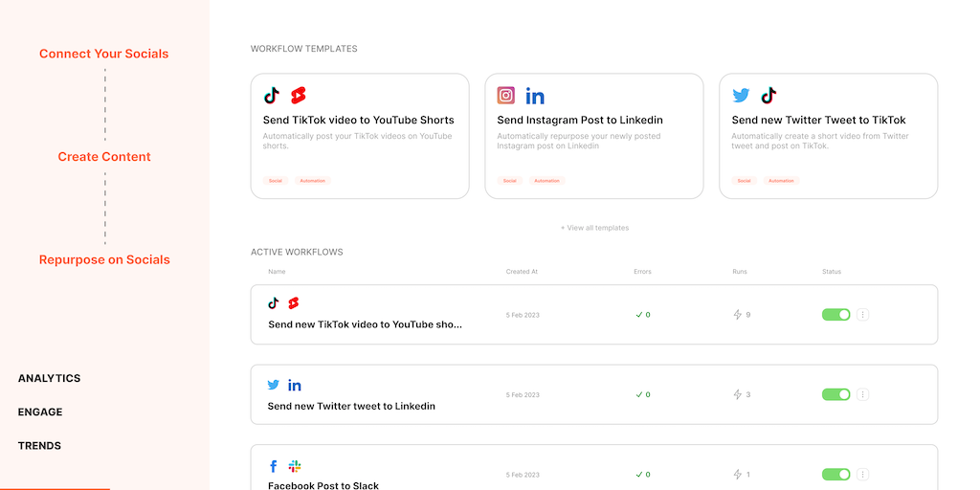The image size is (980, 490).
Task: Click TikTok icon in first template card
Action: [x=272, y=96]
